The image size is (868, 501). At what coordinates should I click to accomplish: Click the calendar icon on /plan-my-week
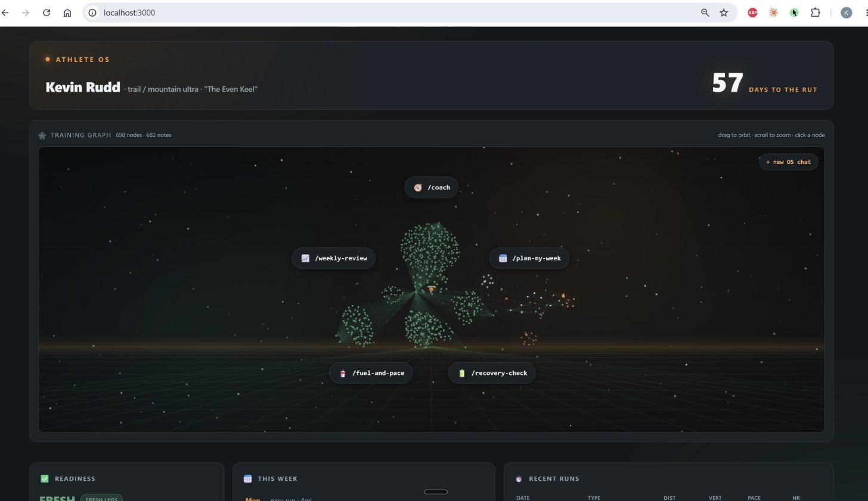pyautogui.click(x=503, y=258)
